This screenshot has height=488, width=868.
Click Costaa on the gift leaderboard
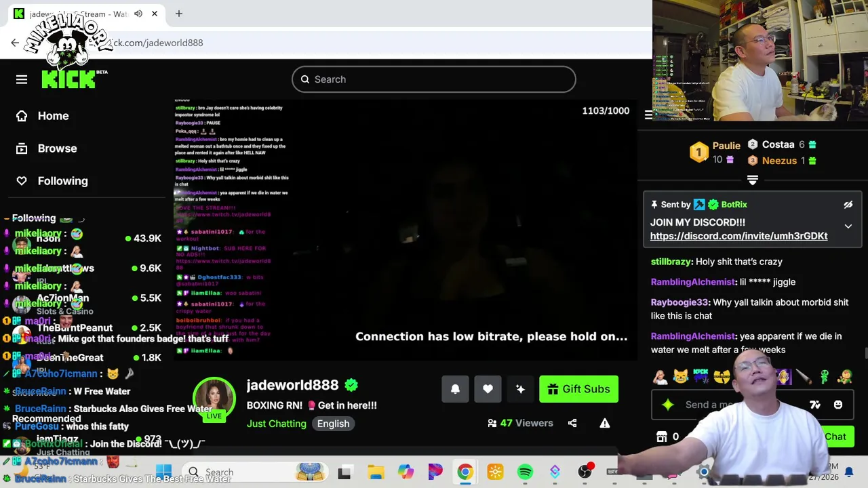point(778,144)
